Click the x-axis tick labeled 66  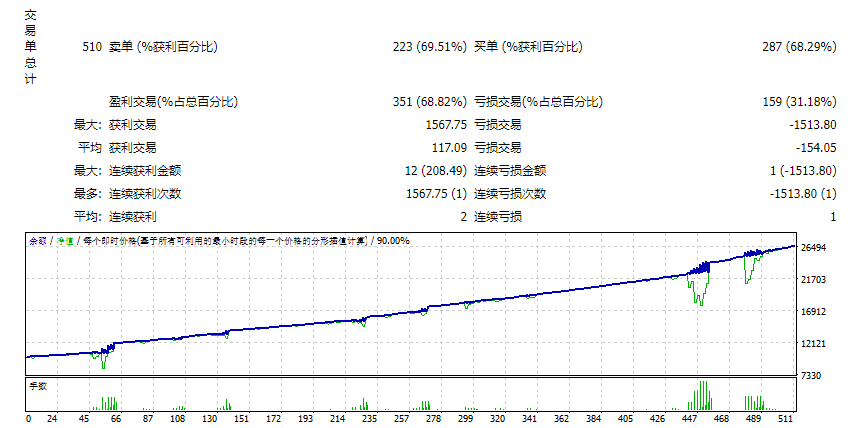click(x=116, y=419)
